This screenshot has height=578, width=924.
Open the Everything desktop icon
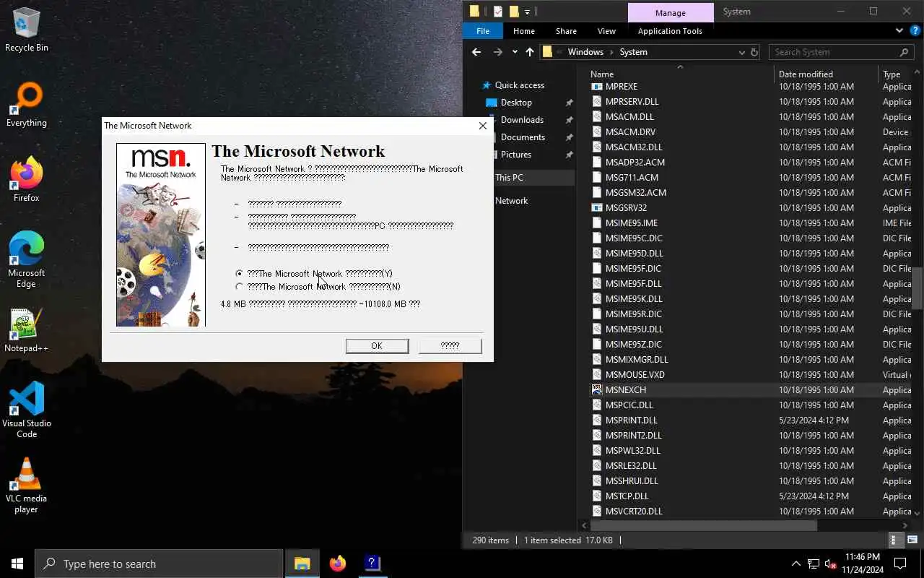pos(27,105)
